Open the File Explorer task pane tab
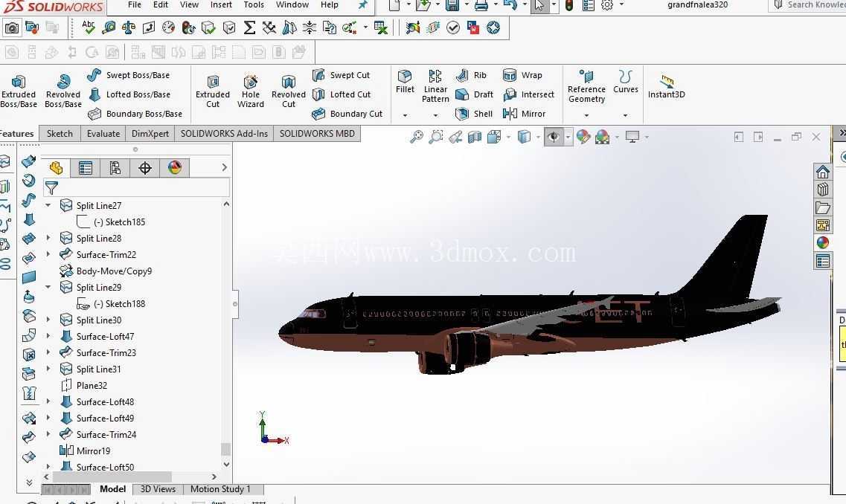This screenshot has width=846, height=504. pyautogui.click(x=822, y=207)
